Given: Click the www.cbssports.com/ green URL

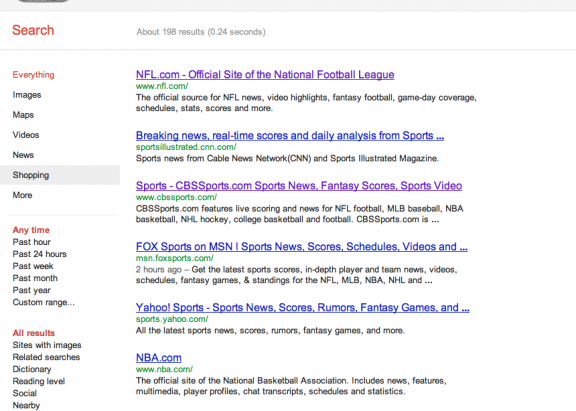Looking at the screenshot, I should tap(177, 197).
